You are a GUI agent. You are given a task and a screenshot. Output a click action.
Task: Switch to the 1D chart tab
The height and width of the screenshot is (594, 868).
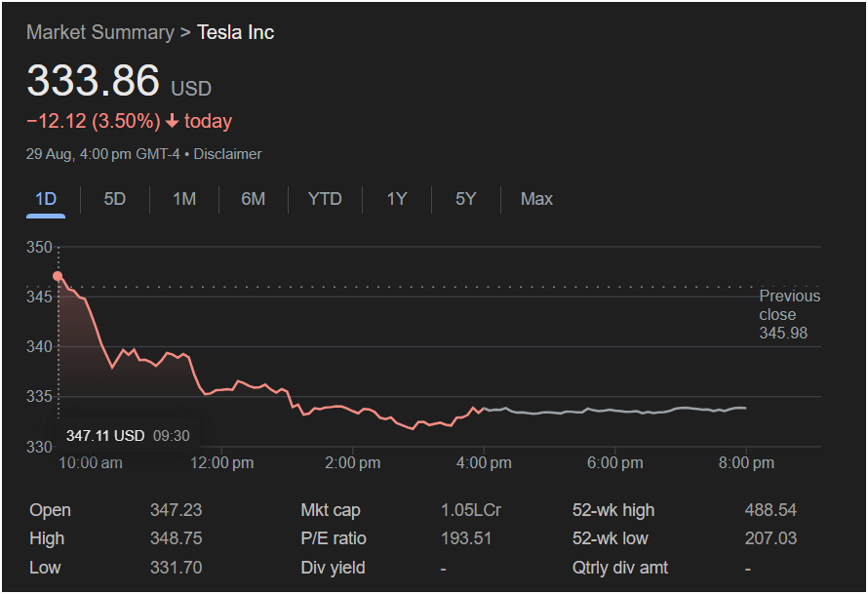pyautogui.click(x=46, y=199)
